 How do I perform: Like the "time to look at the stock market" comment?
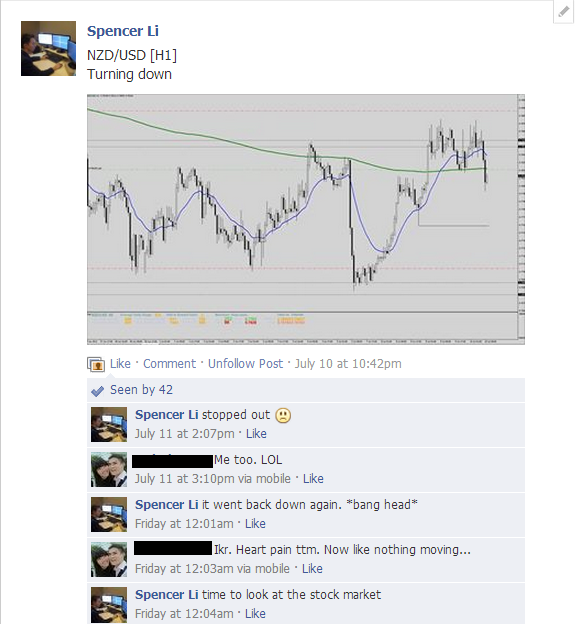(255, 614)
